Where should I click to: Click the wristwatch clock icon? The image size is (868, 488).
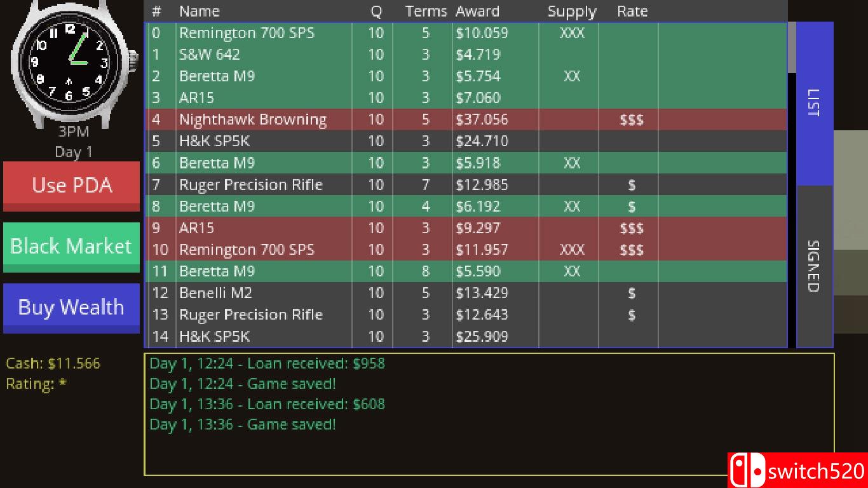[x=70, y=62]
